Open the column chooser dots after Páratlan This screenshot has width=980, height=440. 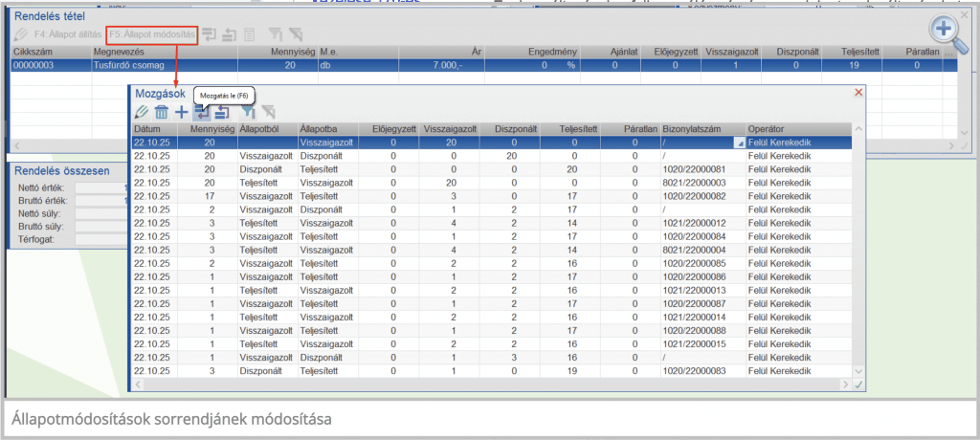949,54
